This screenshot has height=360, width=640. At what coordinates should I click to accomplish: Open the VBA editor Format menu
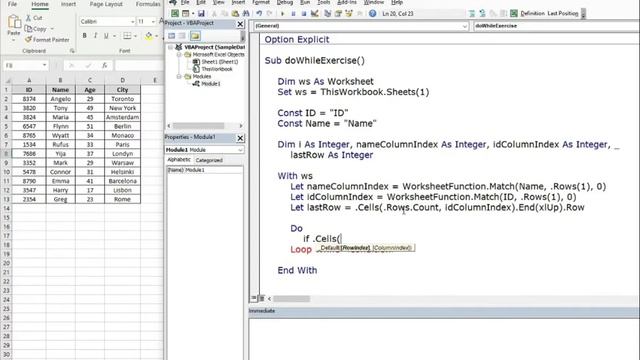click(x=261, y=2)
